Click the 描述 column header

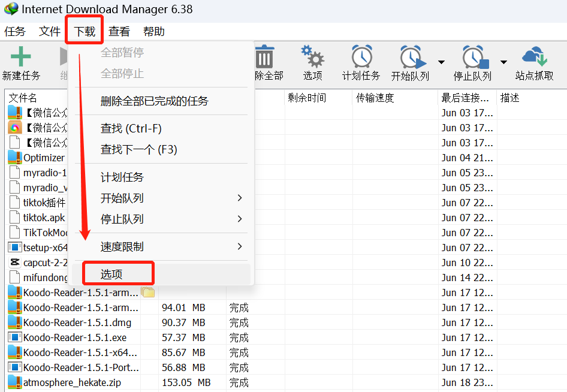click(x=510, y=98)
